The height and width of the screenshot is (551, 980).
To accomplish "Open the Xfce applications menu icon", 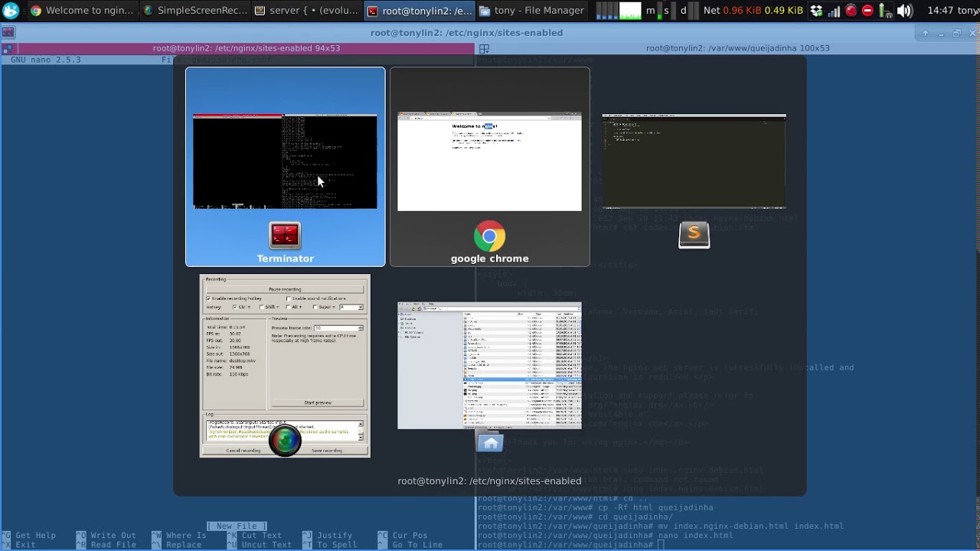I will 11,11.
